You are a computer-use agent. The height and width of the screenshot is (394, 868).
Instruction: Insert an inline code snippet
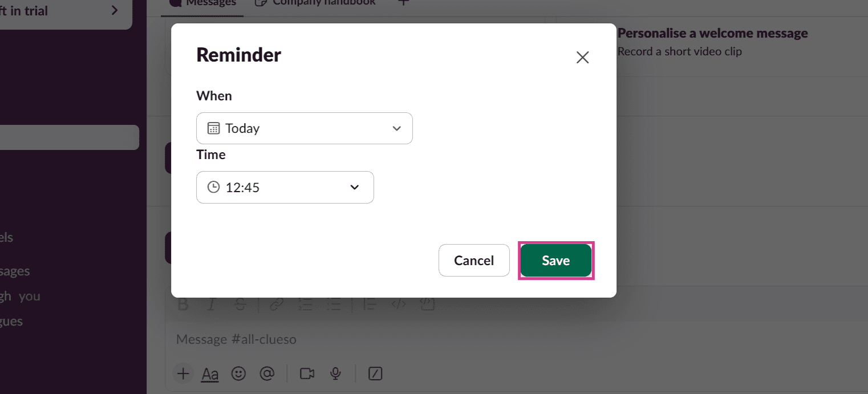coord(399,304)
